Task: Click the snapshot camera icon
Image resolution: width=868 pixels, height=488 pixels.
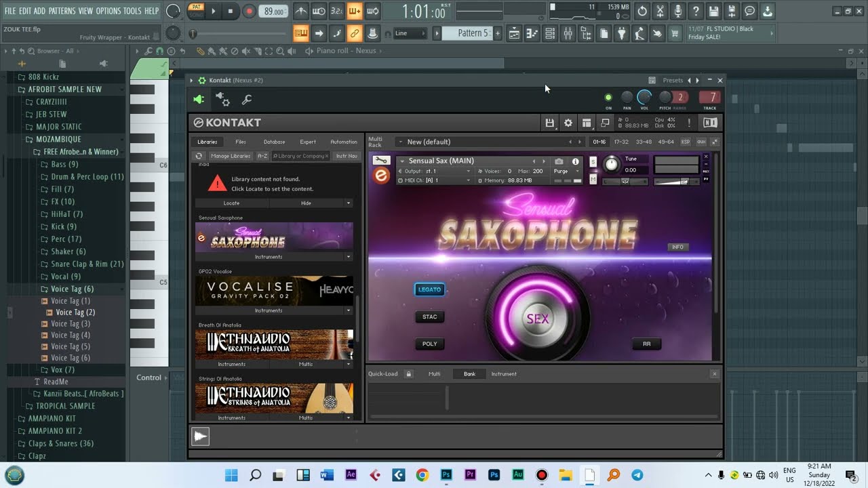Action: 559,161
